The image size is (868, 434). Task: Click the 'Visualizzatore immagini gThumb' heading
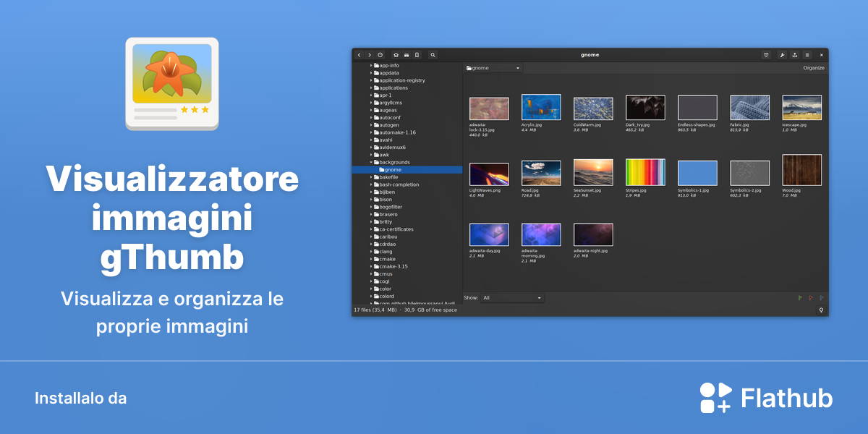pos(172,218)
